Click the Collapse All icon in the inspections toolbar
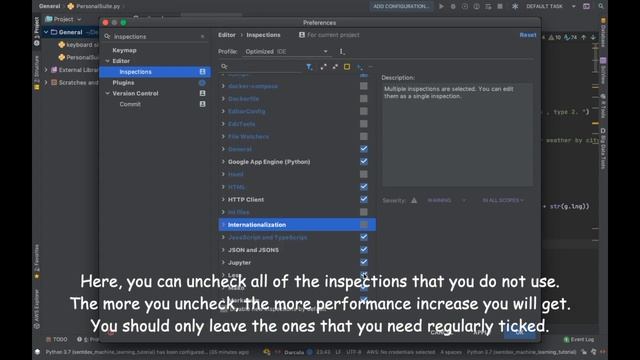 point(335,67)
